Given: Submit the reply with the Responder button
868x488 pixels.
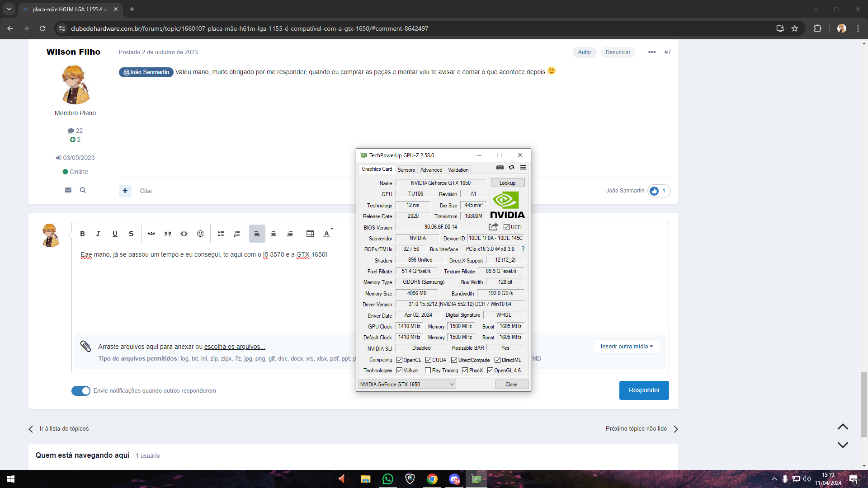Looking at the screenshot, I should pyautogui.click(x=644, y=390).
